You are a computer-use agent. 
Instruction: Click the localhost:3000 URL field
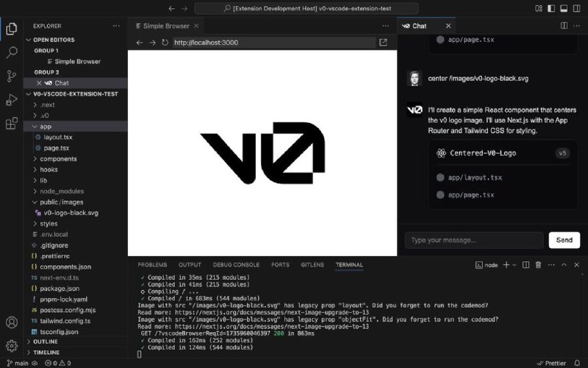pyautogui.click(x=272, y=43)
